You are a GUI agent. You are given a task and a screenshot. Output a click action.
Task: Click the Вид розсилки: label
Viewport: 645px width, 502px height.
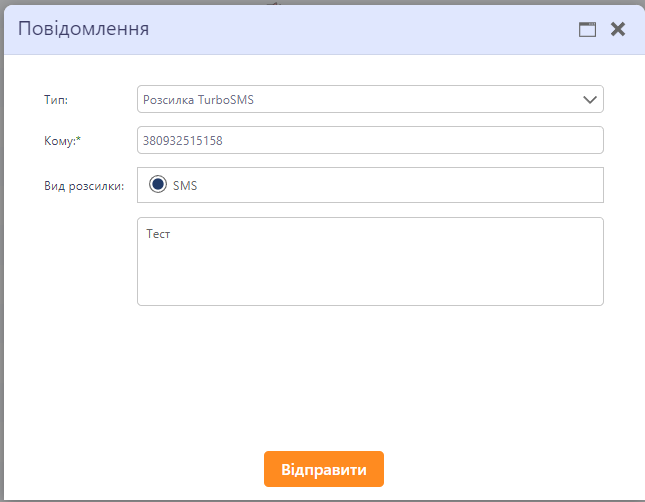[84, 186]
